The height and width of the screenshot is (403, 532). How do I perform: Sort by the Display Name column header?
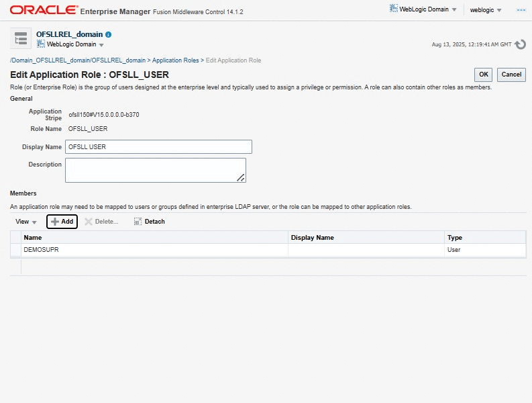(x=366, y=238)
